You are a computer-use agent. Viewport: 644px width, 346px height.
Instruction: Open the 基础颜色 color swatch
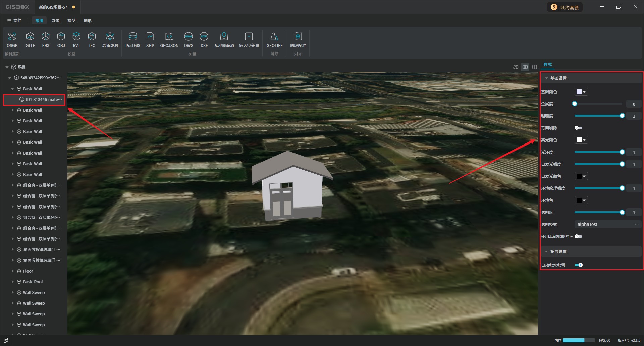pos(581,92)
